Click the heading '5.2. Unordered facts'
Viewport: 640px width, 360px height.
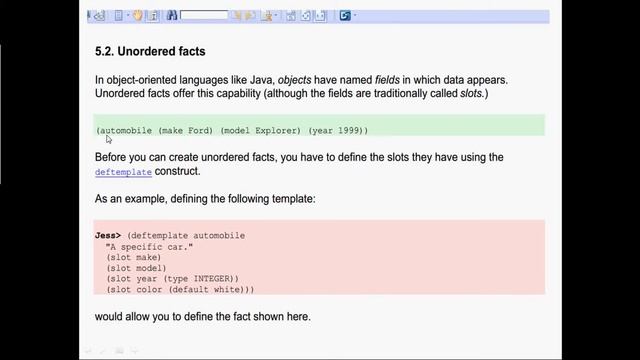(x=150, y=51)
